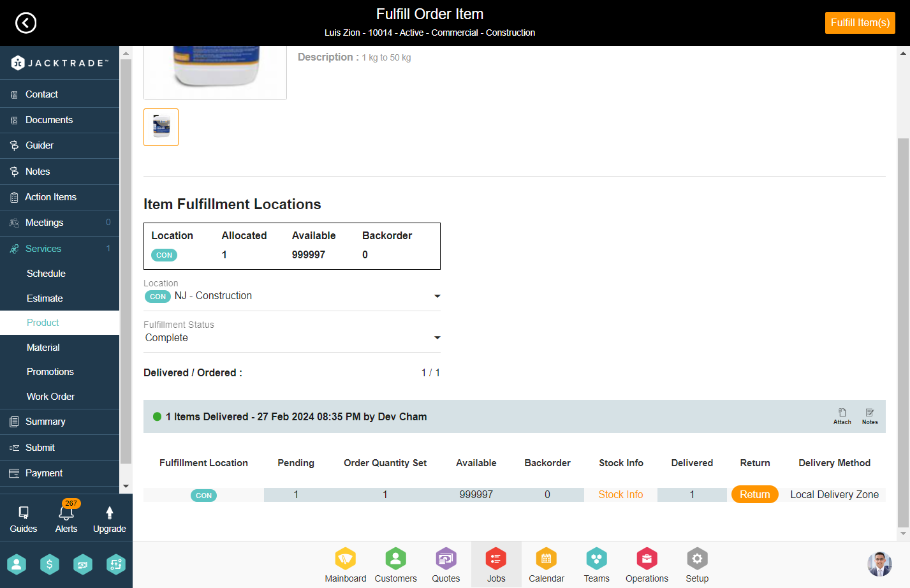The height and width of the screenshot is (588, 910).
Task: Click the Contact sidebar icon
Action: (x=14, y=95)
